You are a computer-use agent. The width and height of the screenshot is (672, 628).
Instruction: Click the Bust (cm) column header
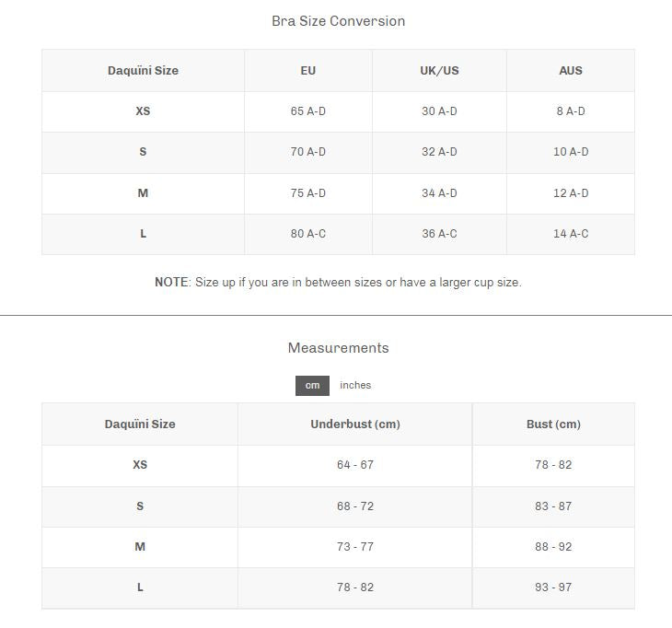click(553, 424)
